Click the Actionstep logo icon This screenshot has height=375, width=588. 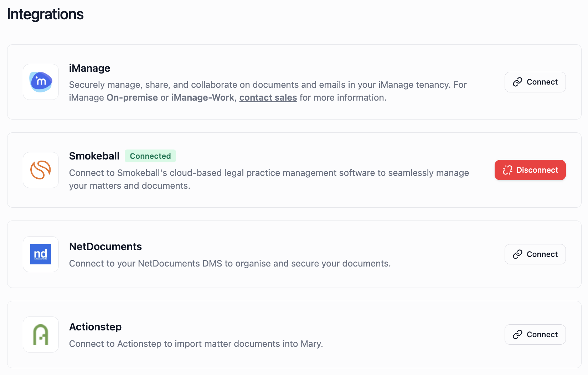tap(41, 334)
